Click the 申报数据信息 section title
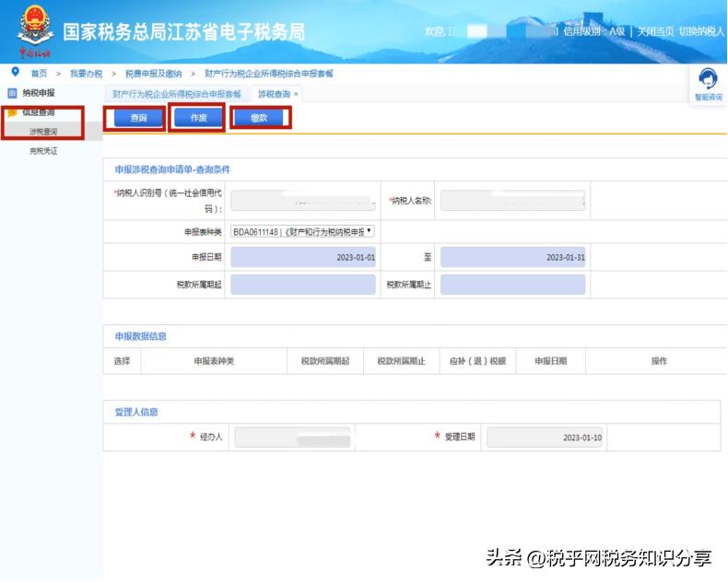This screenshot has height=583, width=728. (141, 336)
